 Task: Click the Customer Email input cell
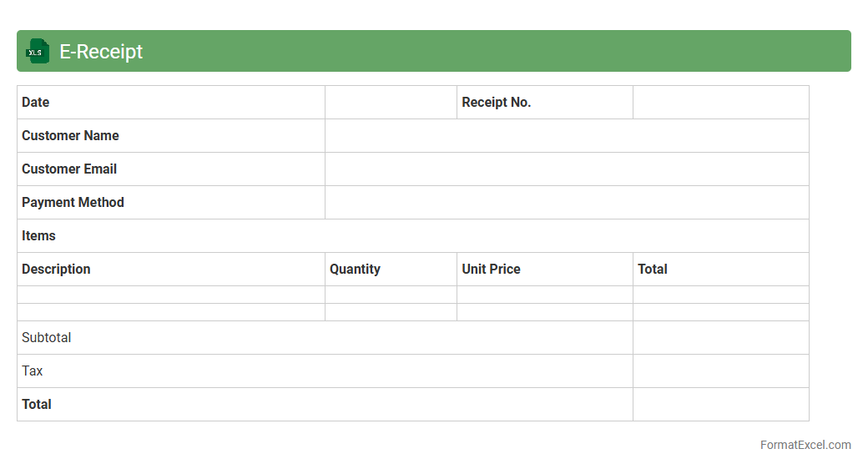pos(567,169)
